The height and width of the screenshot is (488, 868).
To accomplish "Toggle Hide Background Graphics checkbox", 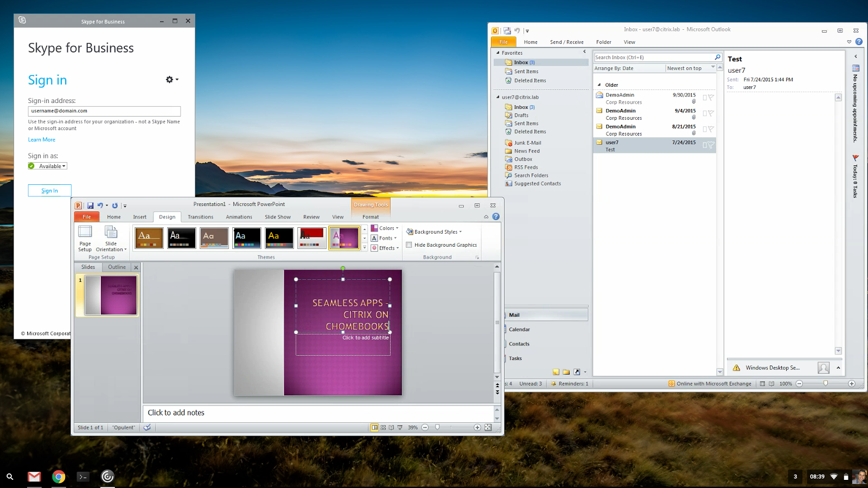I will [409, 245].
